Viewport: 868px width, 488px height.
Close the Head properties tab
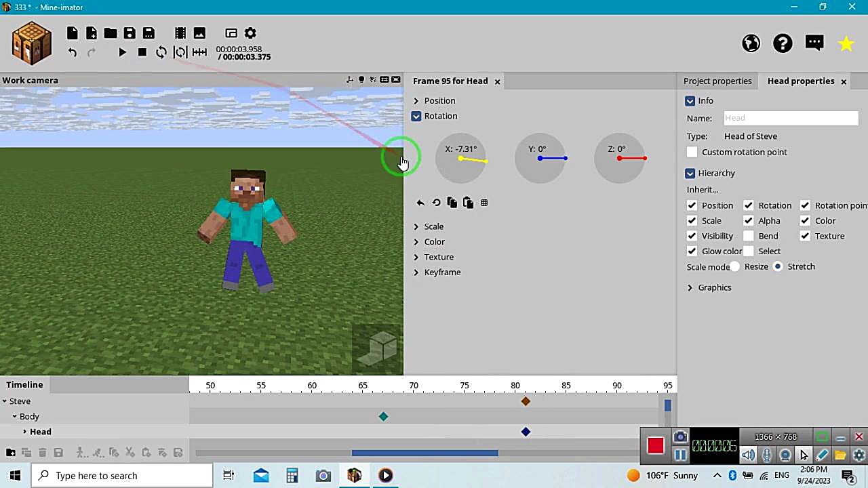click(x=844, y=81)
